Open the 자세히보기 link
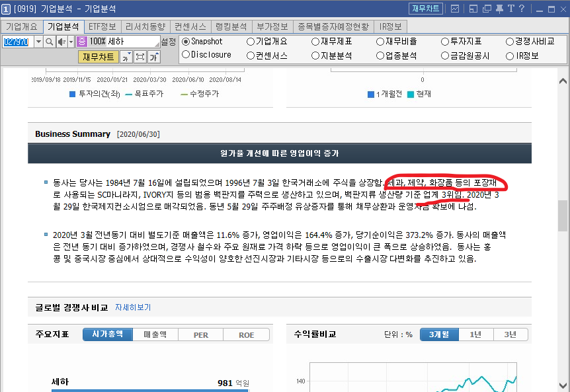 point(133,307)
